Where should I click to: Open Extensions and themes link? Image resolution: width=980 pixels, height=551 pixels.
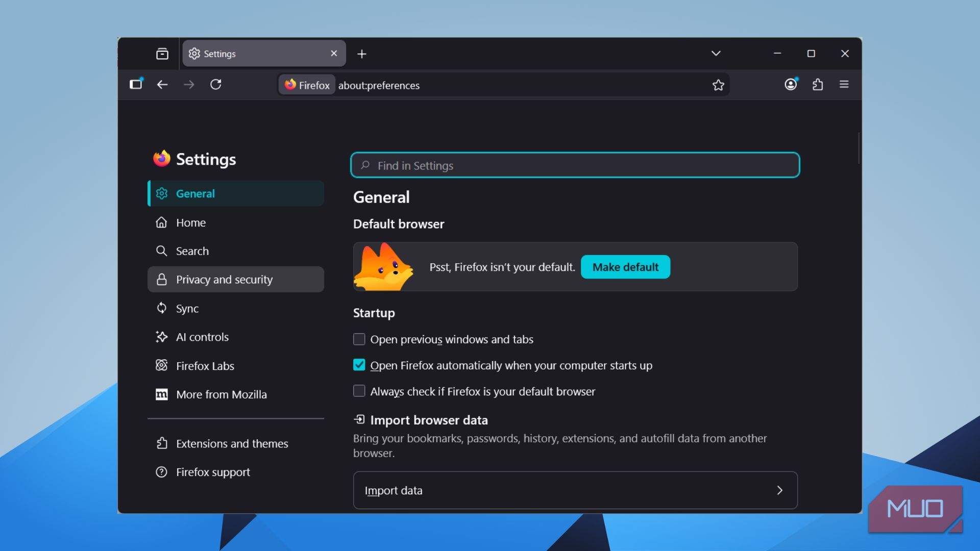[x=236, y=443]
